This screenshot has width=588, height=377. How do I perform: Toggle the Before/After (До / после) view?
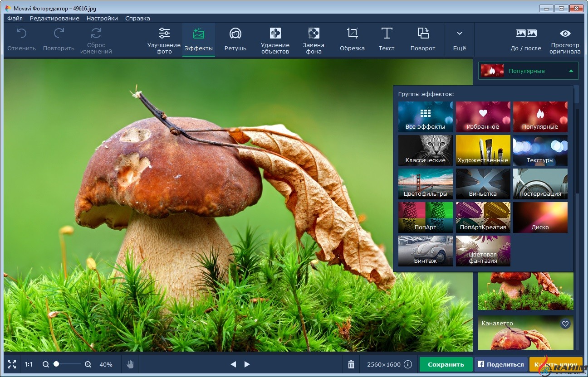point(526,39)
